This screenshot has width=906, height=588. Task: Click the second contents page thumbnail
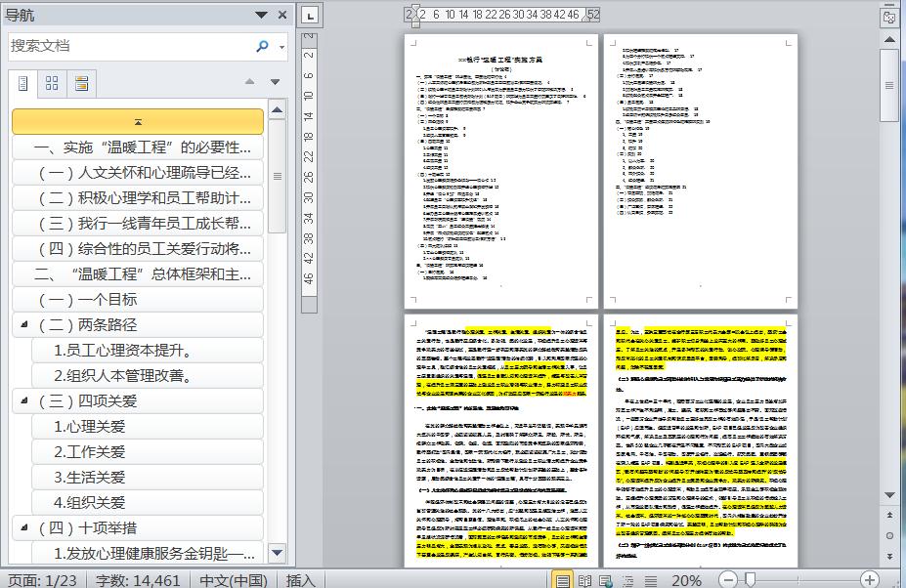pyautogui.click(x=701, y=172)
